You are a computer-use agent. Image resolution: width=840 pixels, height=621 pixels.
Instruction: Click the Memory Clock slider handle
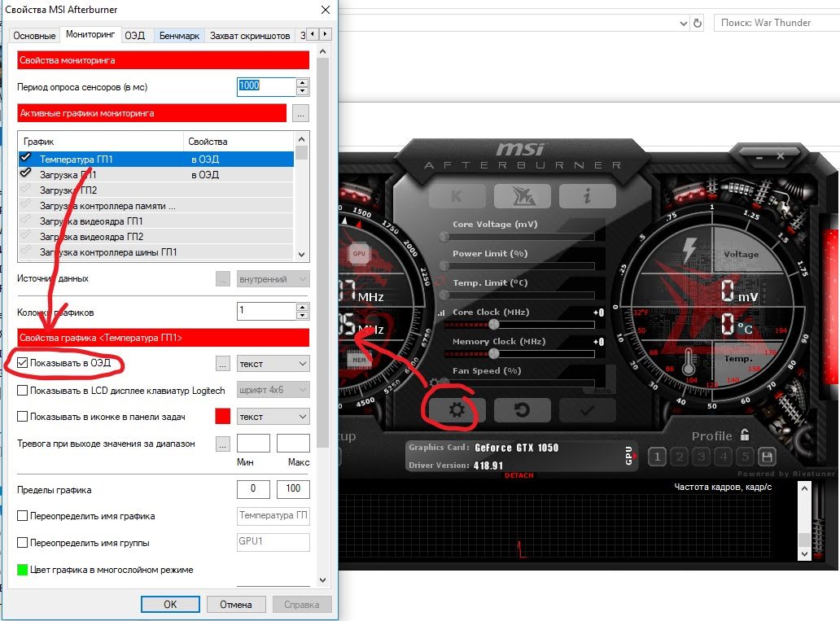coord(494,353)
